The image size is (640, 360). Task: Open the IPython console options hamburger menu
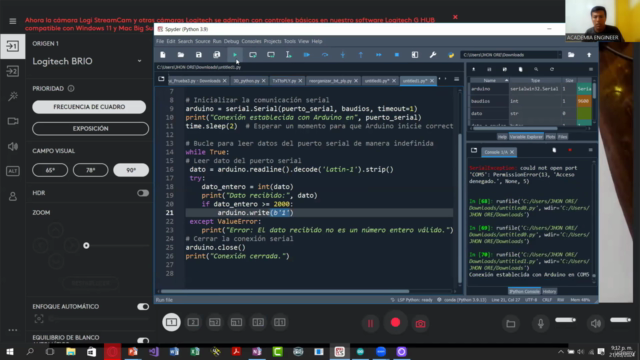pyautogui.click(x=591, y=150)
